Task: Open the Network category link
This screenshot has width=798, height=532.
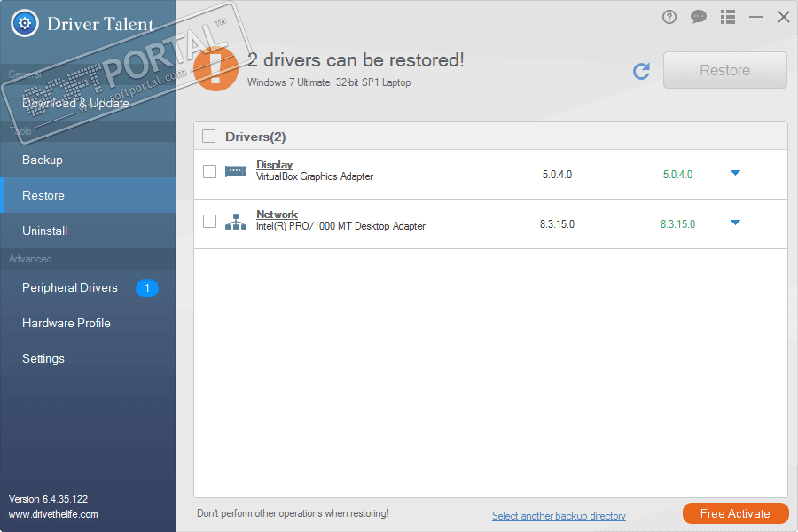Action: (277, 215)
